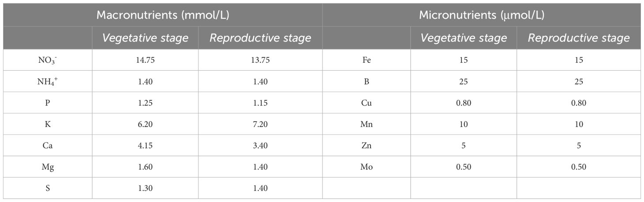The width and height of the screenshot is (644, 202).
Task: Click the 14.75 nitrate vegetative value
Action: (145, 60)
